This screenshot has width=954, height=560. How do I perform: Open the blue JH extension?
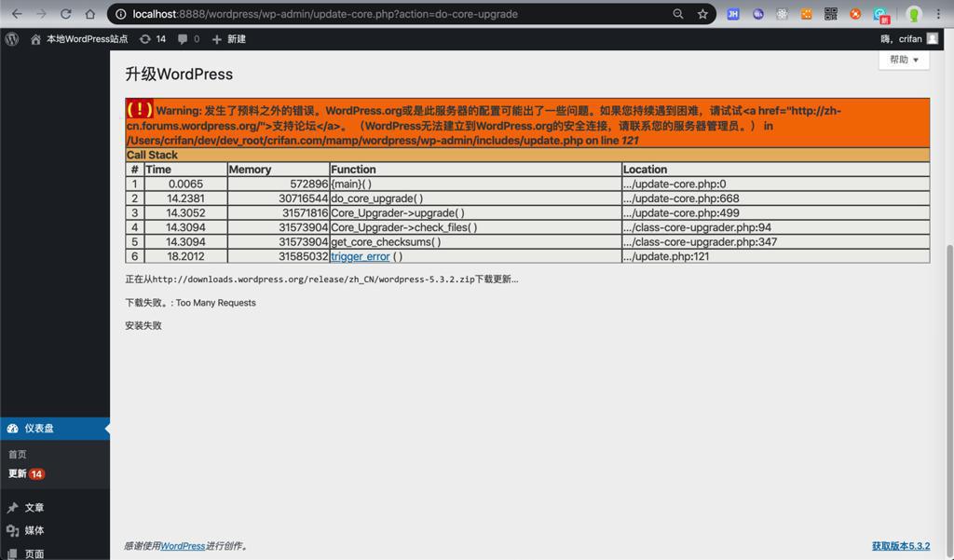(x=733, y=14)
